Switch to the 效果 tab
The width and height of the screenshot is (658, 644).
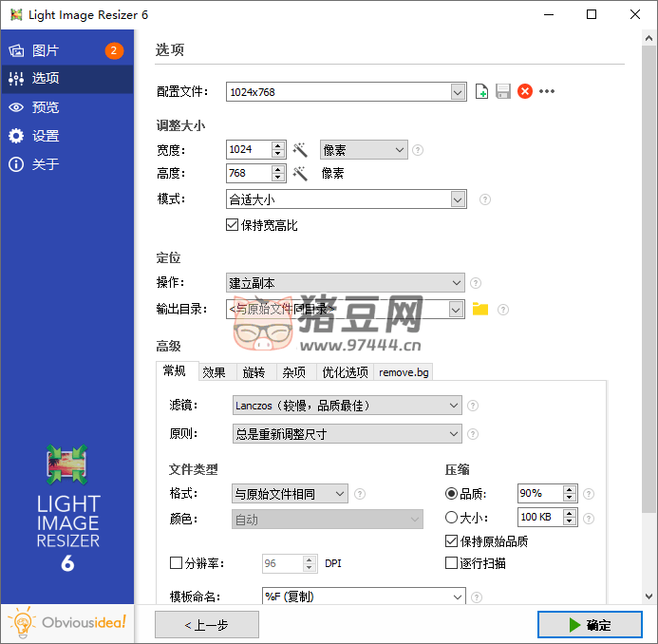pos(214,372)
